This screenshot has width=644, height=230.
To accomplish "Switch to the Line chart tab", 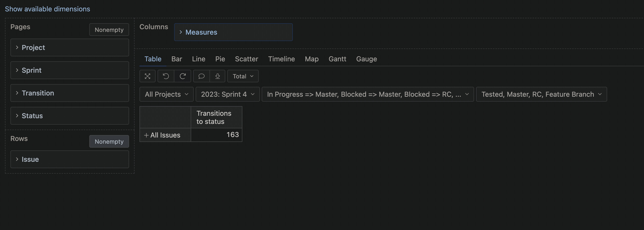I will [x=199, y=59].
